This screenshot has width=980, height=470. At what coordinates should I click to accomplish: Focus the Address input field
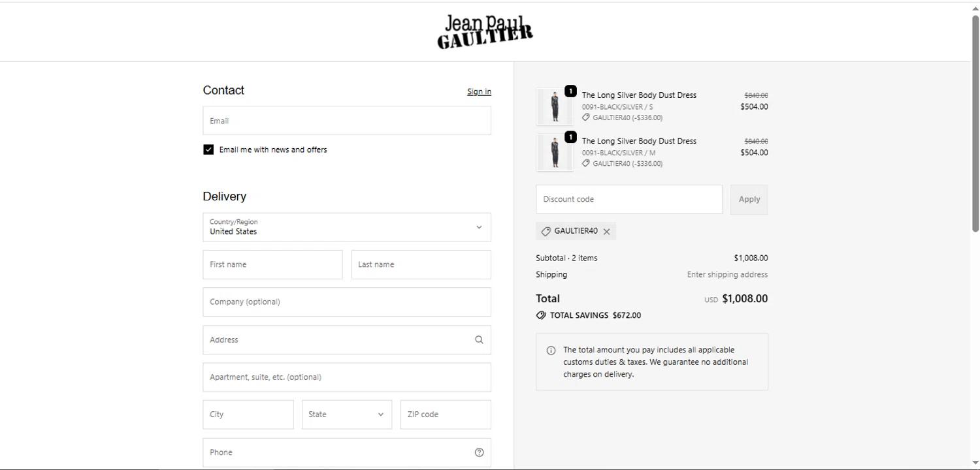tap(347, 339)
